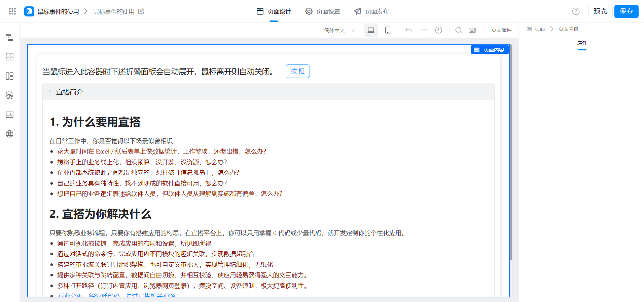
Task: Click the blue 保存 save button
Action: point(627,11)
